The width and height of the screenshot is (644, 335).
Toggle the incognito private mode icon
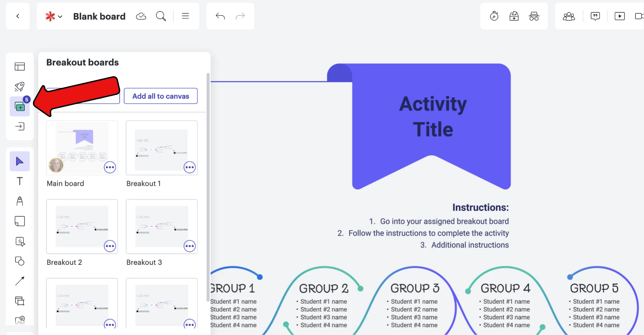point(534,16)
